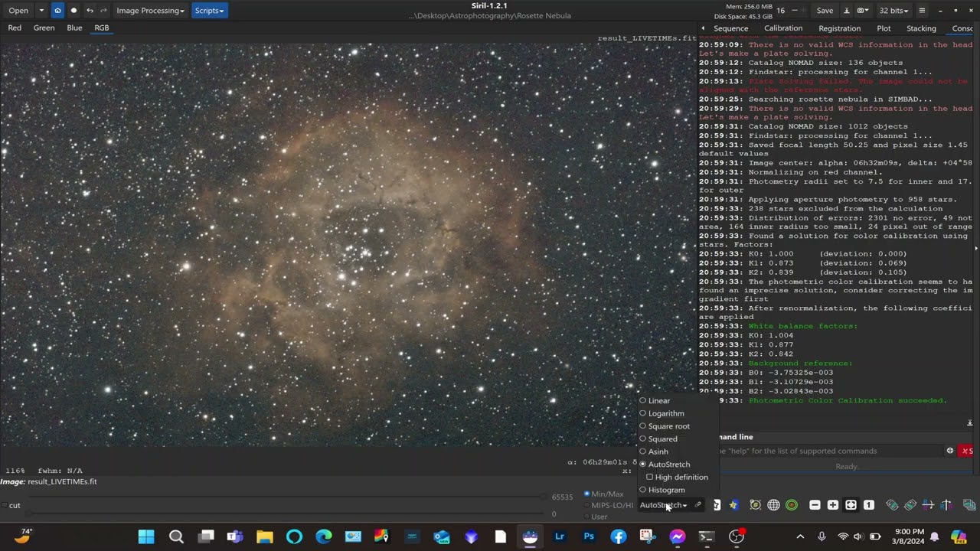This screenshot has height=551, width=980.
Task: Click the Save button
Action: 825,11
